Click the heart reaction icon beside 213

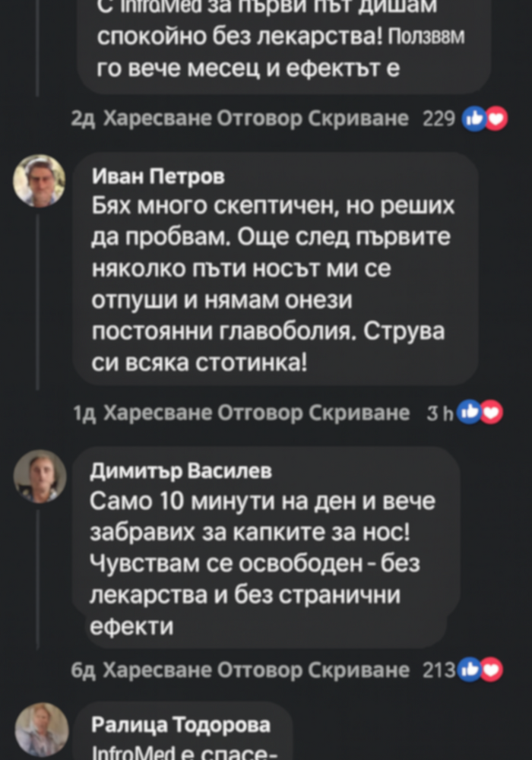click(x=491, y=670)
